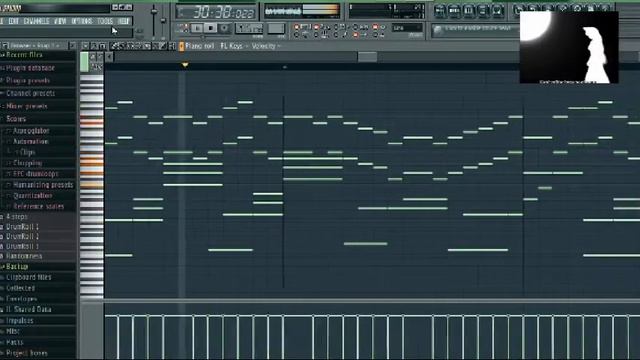Collapse the Scores folder in the browser
Screen dimensions: 640x360
pyautogui.click(x=16, y=119)
